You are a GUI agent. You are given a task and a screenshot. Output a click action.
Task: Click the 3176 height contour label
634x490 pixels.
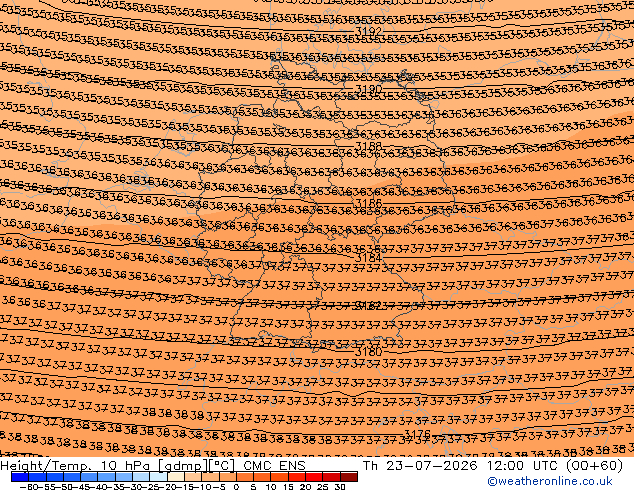(x=417, y=434)
